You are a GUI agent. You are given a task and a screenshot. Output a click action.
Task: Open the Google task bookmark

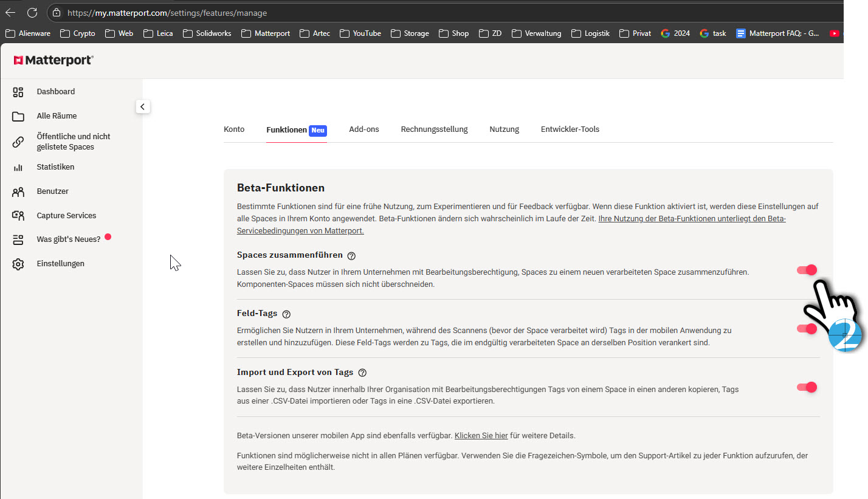(x=713, y=33)
